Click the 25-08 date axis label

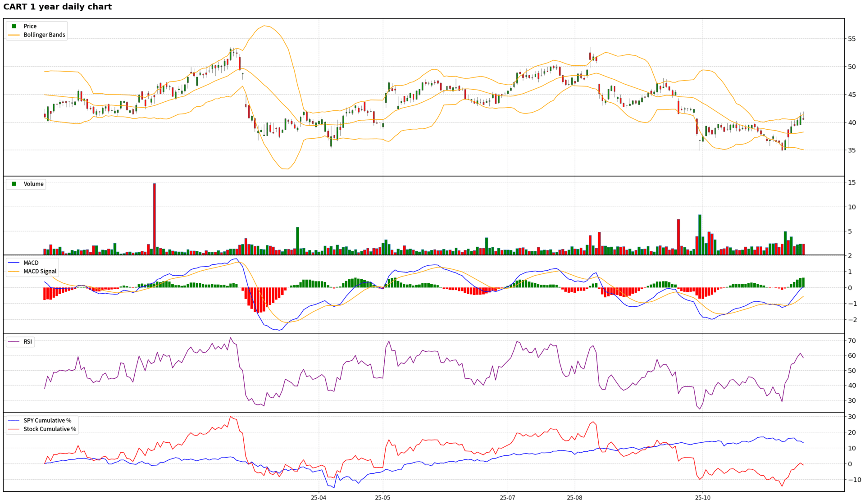tap(574, 498)
